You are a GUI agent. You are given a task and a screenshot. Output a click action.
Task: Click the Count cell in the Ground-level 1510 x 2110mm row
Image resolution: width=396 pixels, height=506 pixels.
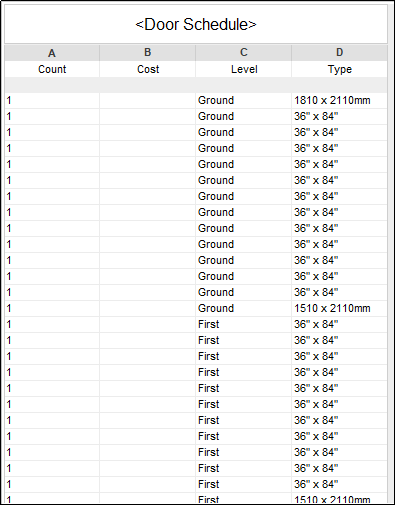click(x=52, y=308)
